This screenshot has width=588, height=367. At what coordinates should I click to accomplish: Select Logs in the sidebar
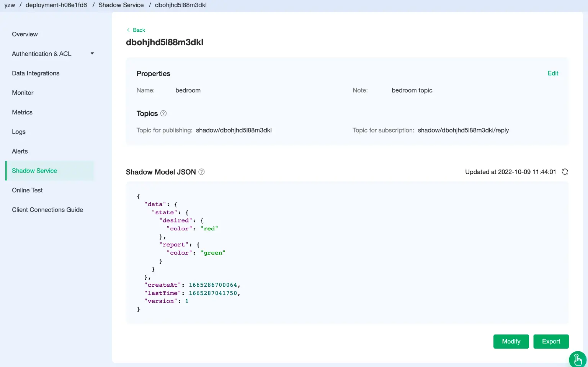(x=19, y=132)
